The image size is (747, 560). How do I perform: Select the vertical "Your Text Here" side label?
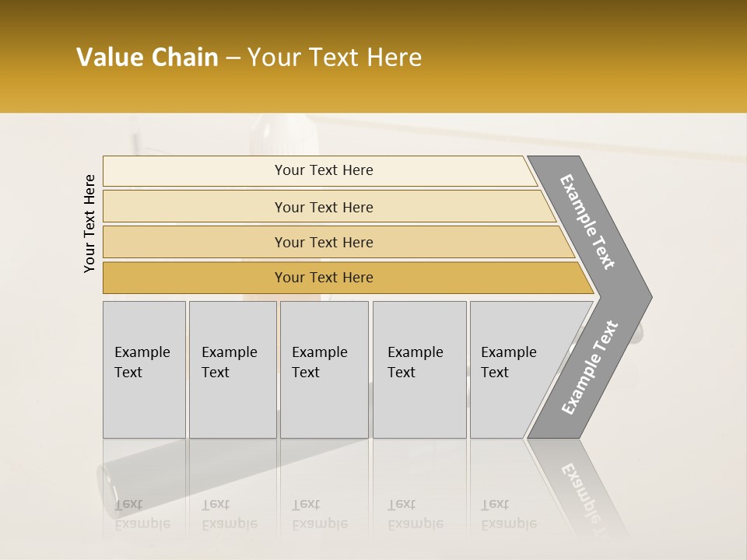(x=89, y=223)
